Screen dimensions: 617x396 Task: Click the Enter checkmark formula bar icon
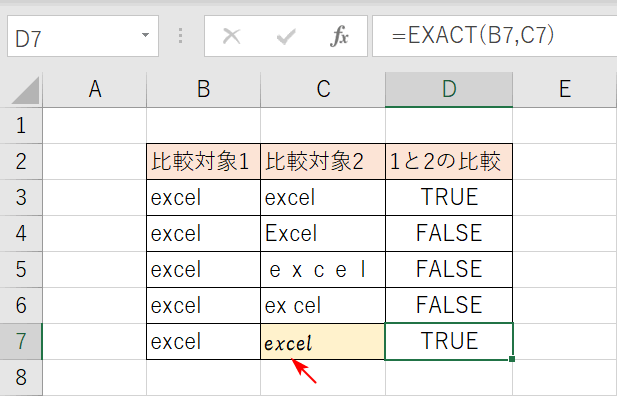pyautogui.click(x=286, y=36)
